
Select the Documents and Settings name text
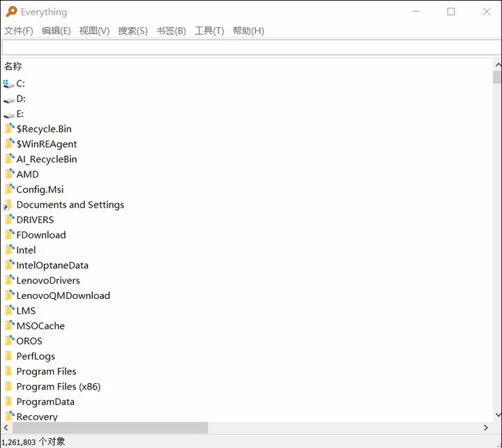coord(70,205)
